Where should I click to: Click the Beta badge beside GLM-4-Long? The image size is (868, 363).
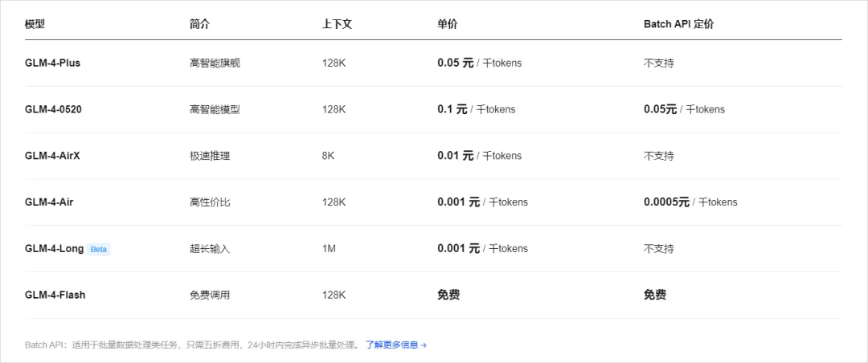(x=98, y=249)
